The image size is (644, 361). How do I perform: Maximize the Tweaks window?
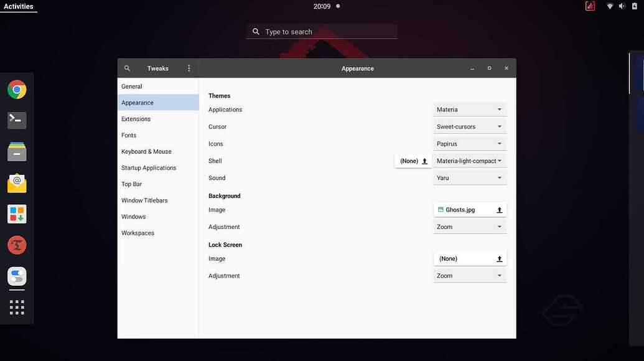(x=489, y=68)
